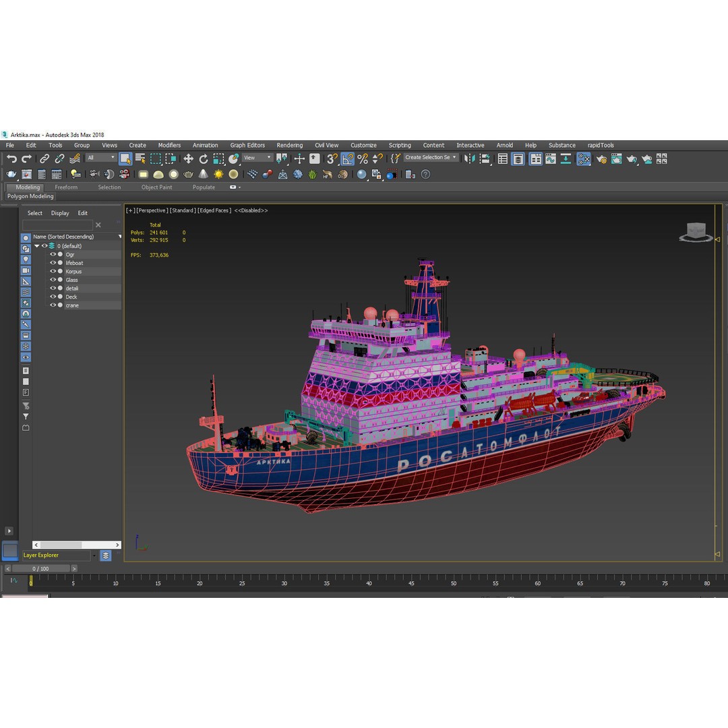Viewport: 728px width, 728px height.
Task: Toggle display shapes filter in explorer sidebar
Action: click(x=26, y=249)
